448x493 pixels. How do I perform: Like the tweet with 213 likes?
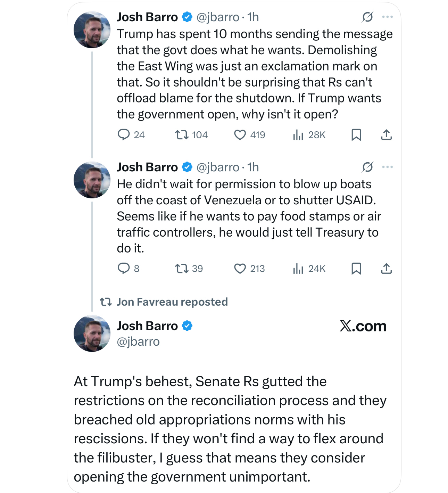(240, 268)
